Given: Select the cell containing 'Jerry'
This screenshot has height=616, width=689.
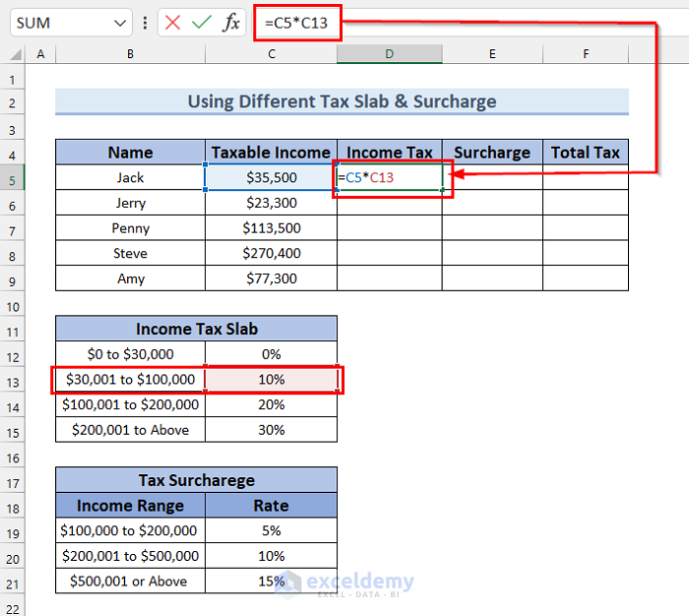Looking at the screenshot, I should tap(131, 203).
